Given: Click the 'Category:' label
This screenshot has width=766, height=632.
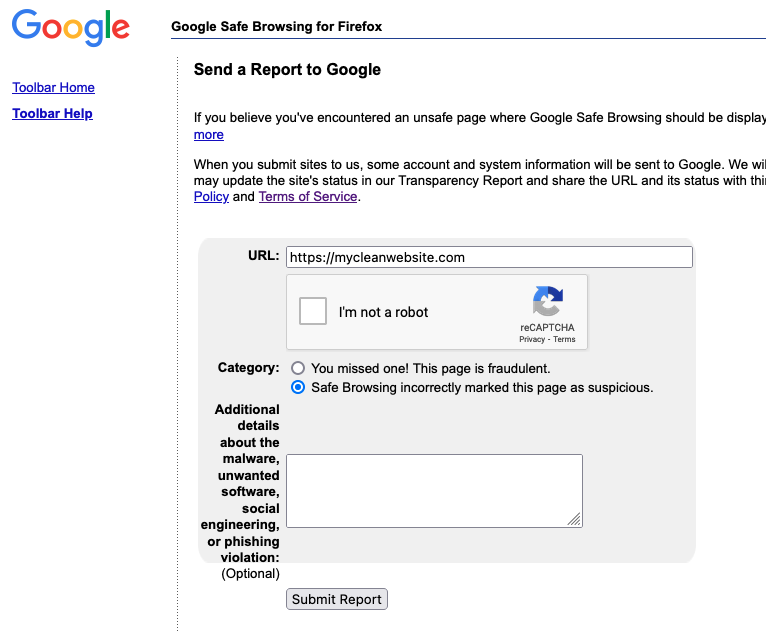Looking at the screenshot, I should point(249,367).
